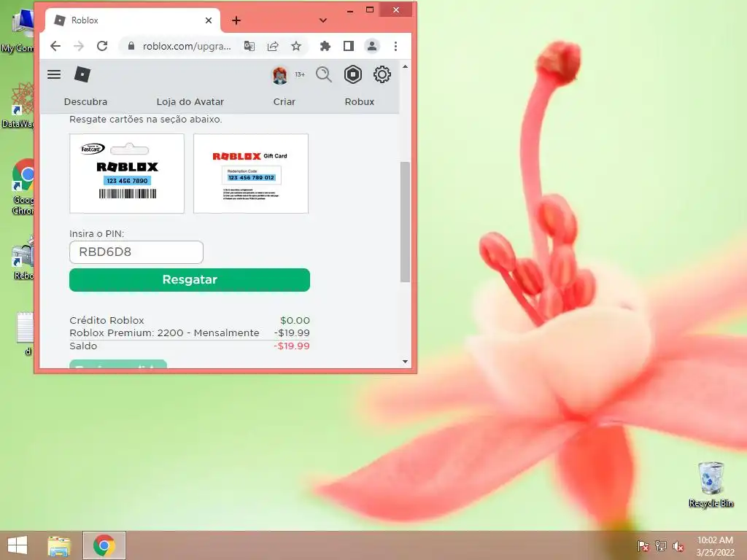Click the Roblox Gift Card image
This screenshot has height=560, width=747.
(251, 174)
